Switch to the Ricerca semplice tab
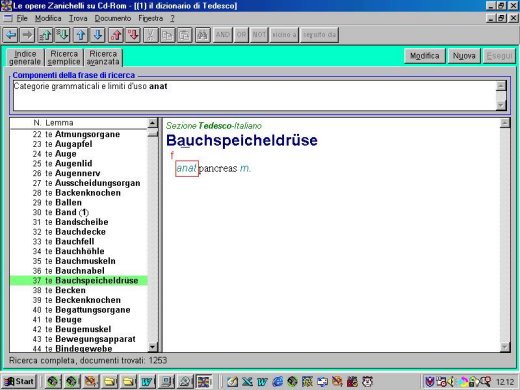This screenshot has width=520, height=390. [x=64, y=58]
